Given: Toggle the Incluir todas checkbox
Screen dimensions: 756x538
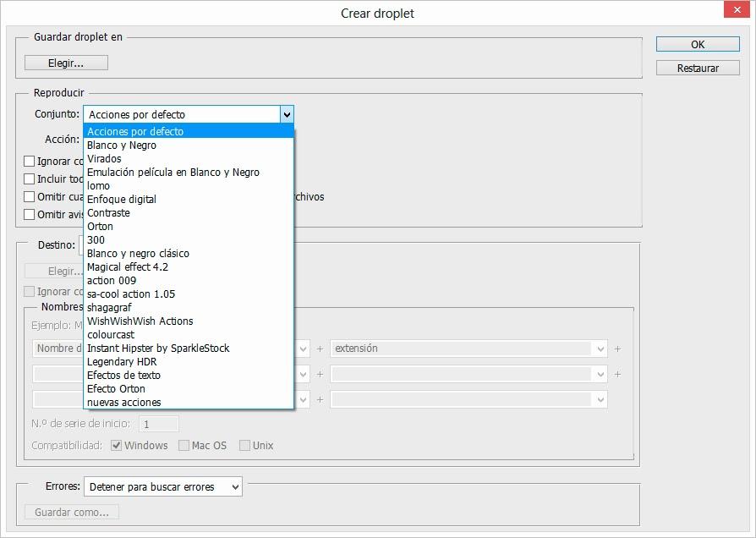Looking at the screenshot, I should tap(30, 179).
